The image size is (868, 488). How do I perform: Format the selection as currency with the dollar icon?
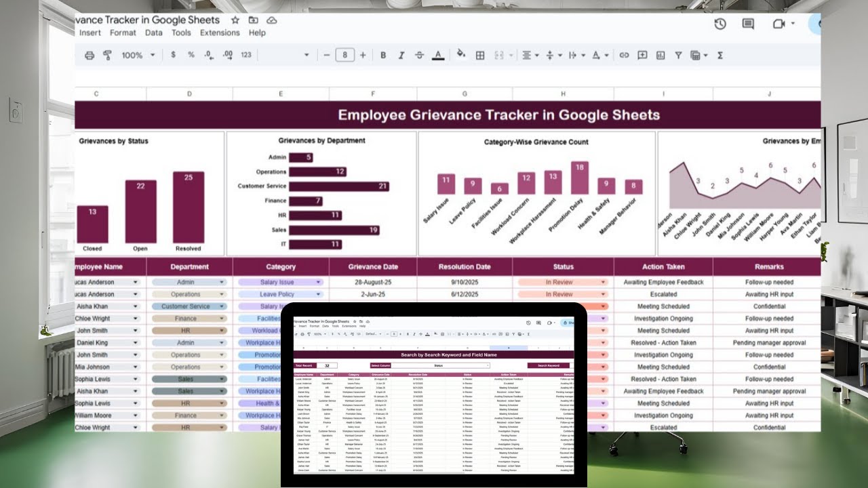tap(173, 55)
